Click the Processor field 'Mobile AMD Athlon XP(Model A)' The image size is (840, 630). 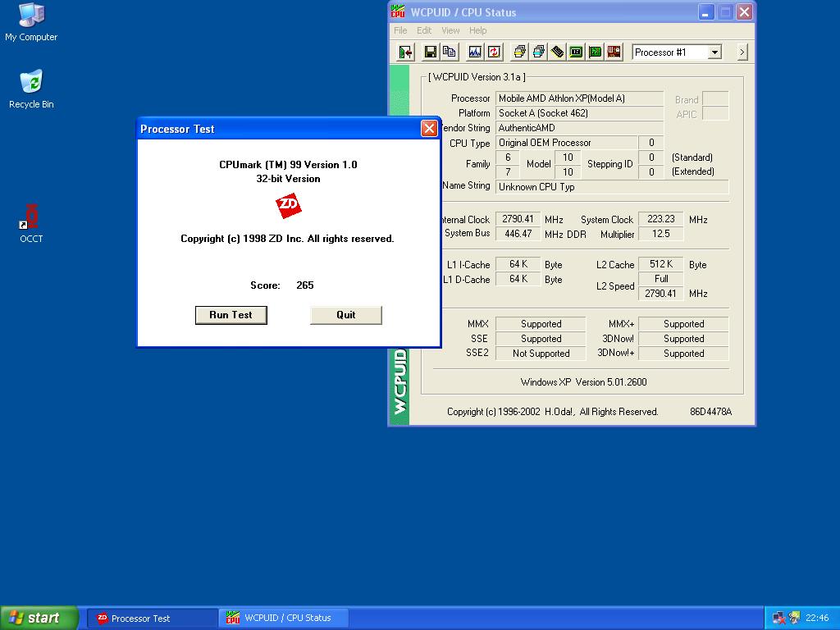point(579,98)
